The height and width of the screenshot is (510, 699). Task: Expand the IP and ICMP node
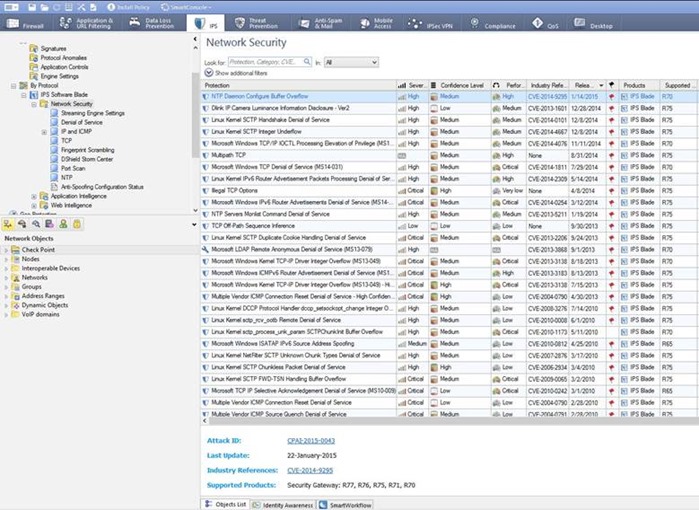point(44,132)
